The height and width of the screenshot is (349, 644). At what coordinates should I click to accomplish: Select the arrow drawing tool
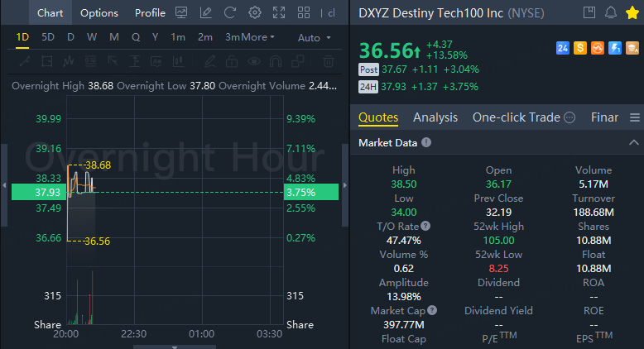pos(112,61)
